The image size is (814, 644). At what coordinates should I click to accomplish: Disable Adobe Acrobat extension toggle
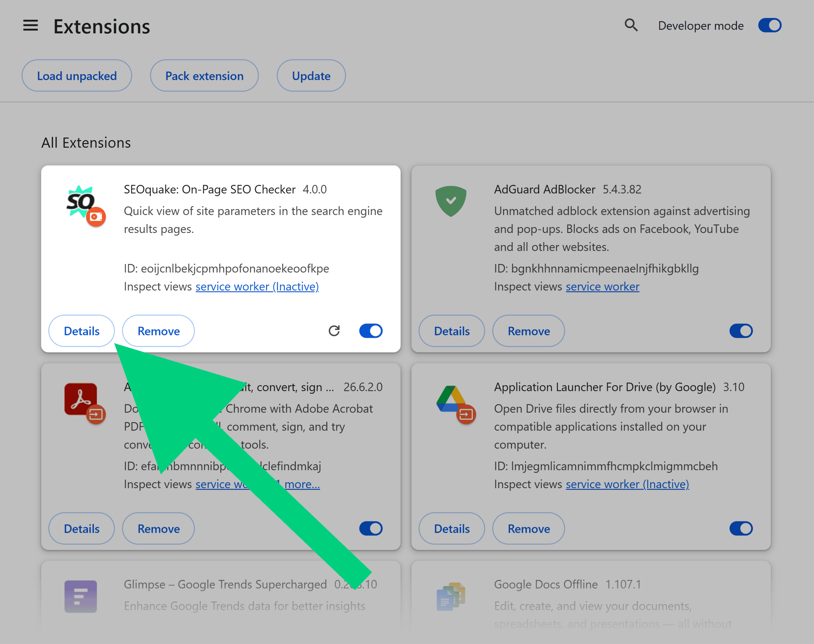[371, 528]
